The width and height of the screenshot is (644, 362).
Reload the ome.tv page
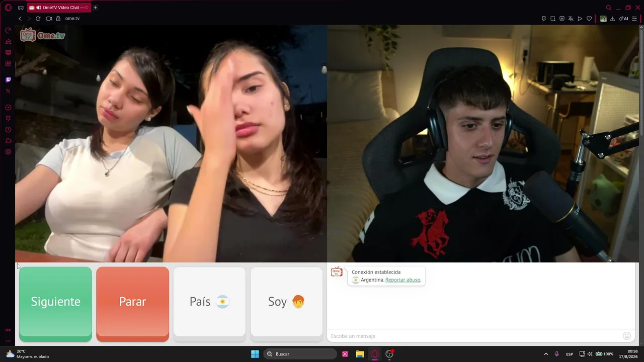click(x=38, y=19)
